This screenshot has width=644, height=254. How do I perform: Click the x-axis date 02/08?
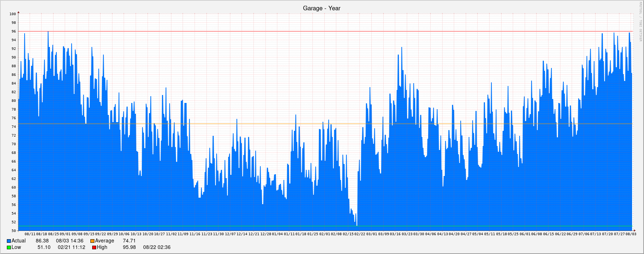coord(336,234)
